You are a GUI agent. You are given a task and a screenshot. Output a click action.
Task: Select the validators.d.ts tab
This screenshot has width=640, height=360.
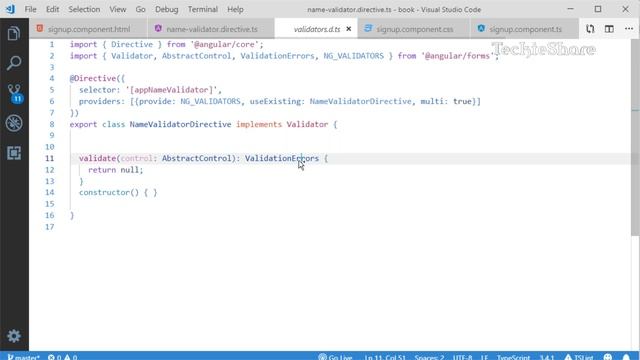[317, 29]
